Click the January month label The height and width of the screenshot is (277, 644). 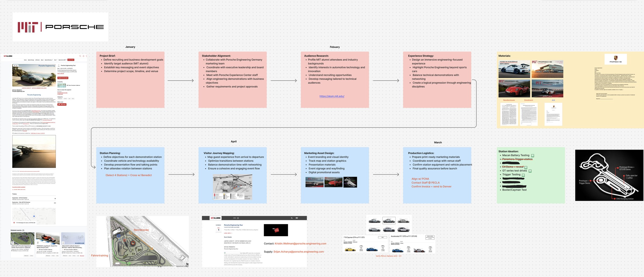130,47
